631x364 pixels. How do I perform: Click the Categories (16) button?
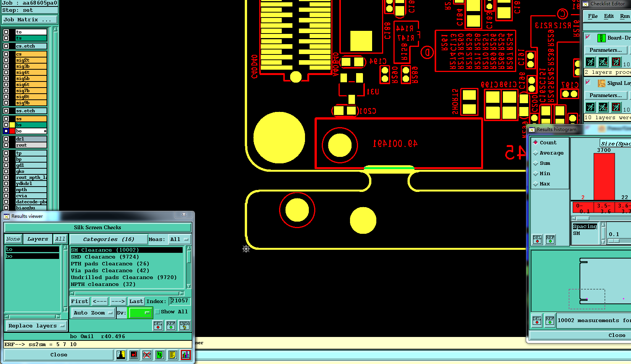click(x=109, y=239)
